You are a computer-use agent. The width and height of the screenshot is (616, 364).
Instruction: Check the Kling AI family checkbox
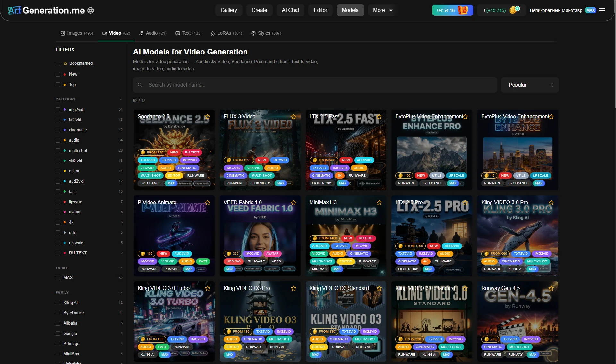58,303
